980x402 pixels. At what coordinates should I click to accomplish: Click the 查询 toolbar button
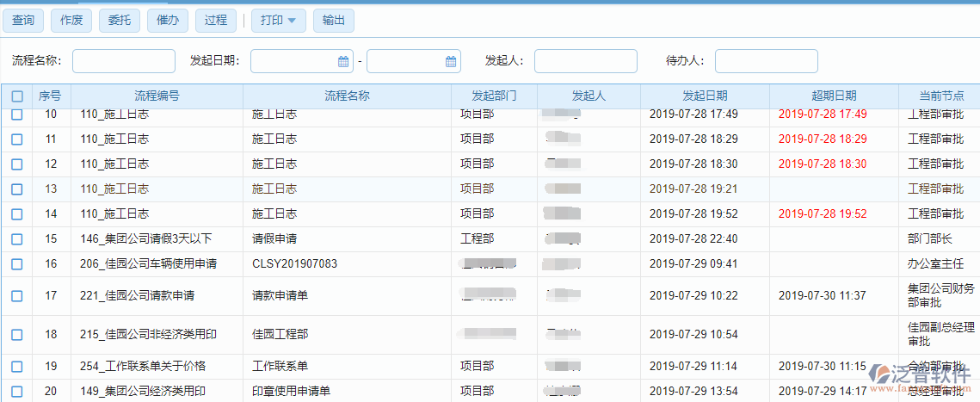[23, 21]
